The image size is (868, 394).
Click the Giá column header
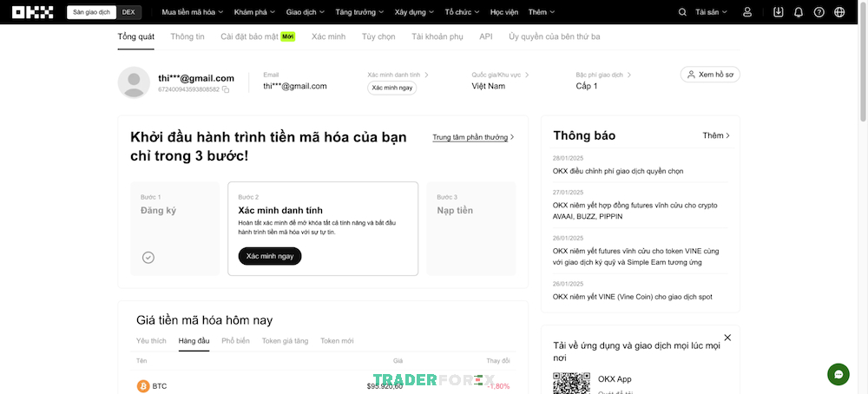[x=398, y=361]
